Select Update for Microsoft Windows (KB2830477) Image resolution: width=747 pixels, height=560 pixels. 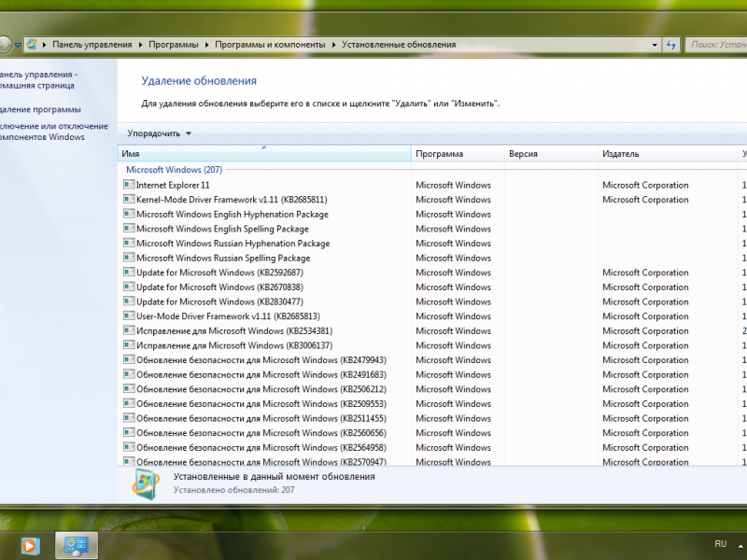click(x=219, y=301)
